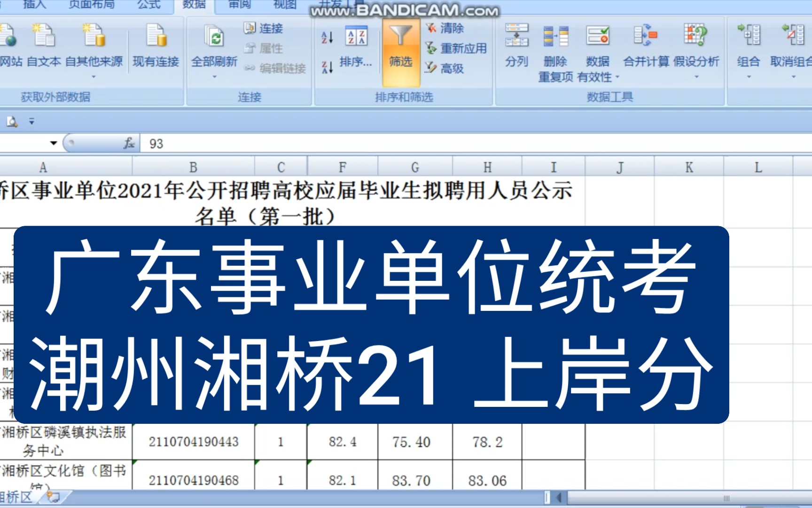Select the 湘桥区磷溪镇执法服务中心 cell

click(66, 442)
